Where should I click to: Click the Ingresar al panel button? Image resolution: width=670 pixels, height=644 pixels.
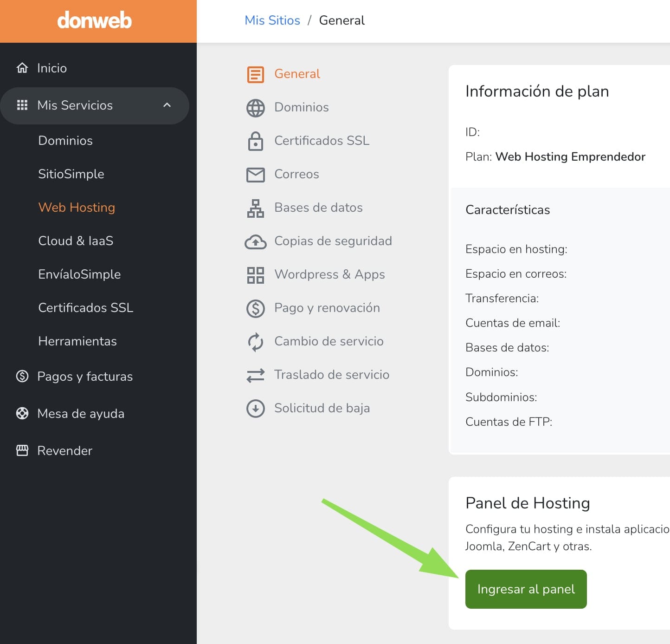tap(526, 589)
